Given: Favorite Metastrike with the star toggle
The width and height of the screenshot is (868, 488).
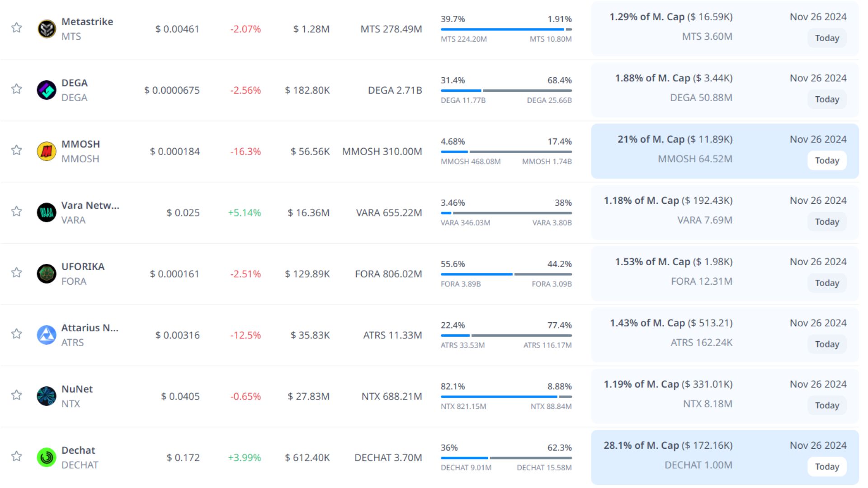Looking at the screenshot, I should [x=17, y=28].
